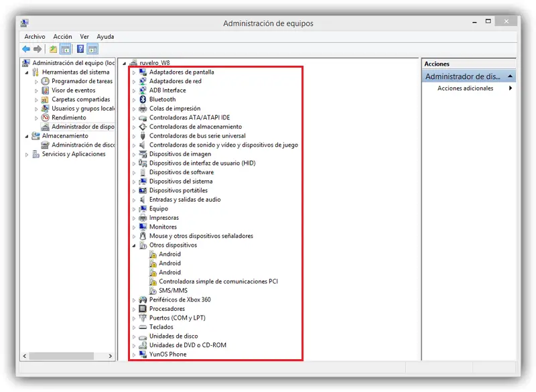Toggle the show/hide action pane toolbar button
This screenshot has height=392, width=536.
tap(92, 49)
